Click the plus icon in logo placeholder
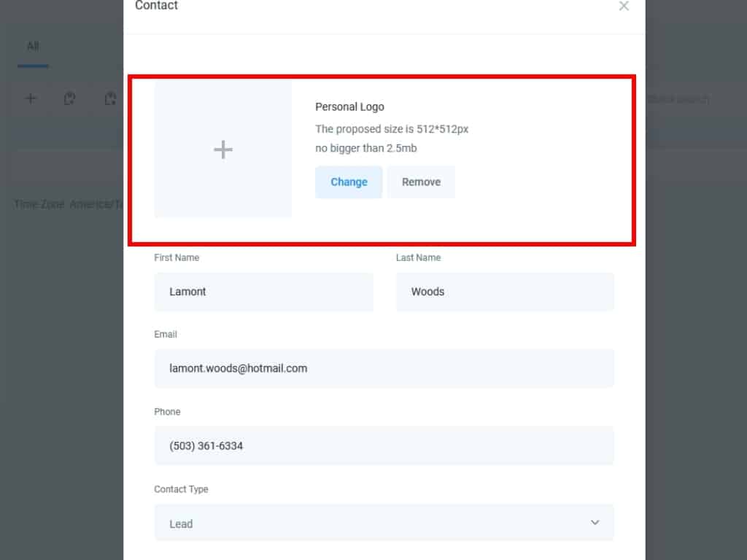This screenshot has height=560, width=747. click(x=223, y=149)
